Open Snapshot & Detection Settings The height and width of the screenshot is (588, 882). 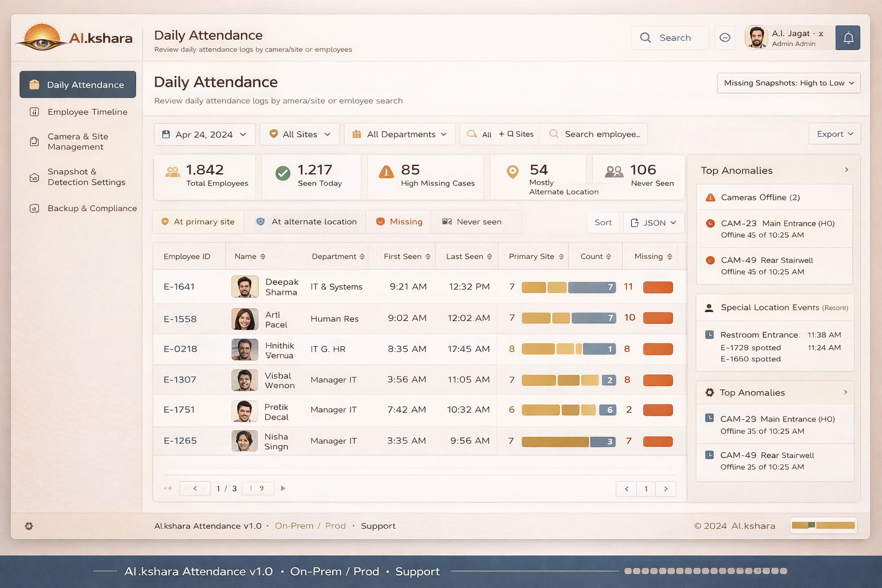pyautogui.click(x=78, y=177)
